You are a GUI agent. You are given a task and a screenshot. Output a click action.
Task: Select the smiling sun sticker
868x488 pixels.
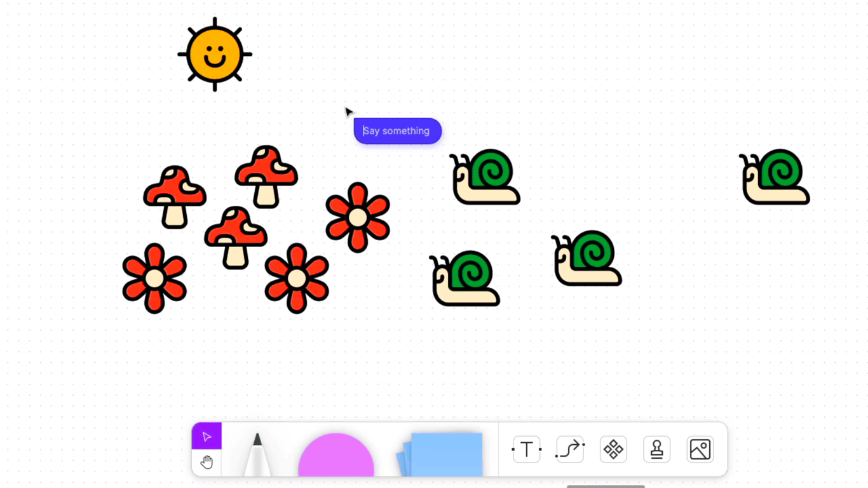pyautogui.click(x=215, y=55)
